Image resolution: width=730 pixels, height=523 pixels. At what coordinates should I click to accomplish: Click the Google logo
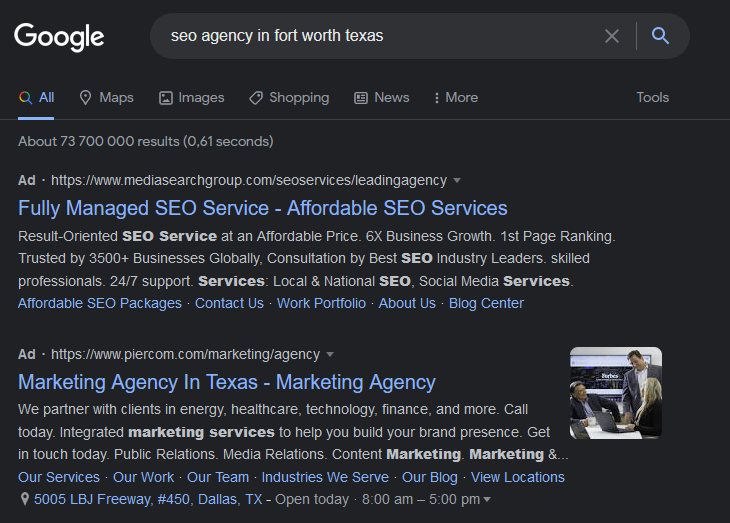click(x=59, y=37)
